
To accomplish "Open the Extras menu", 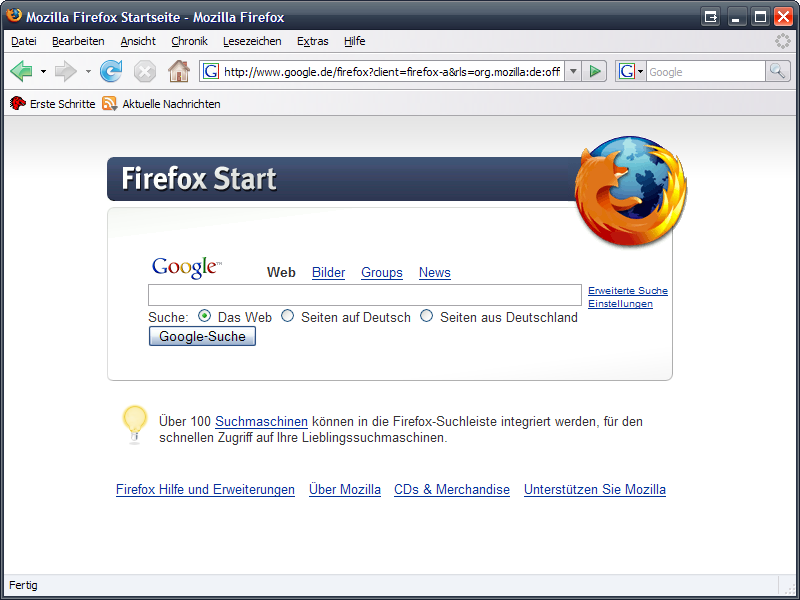I will pos(312,41).
